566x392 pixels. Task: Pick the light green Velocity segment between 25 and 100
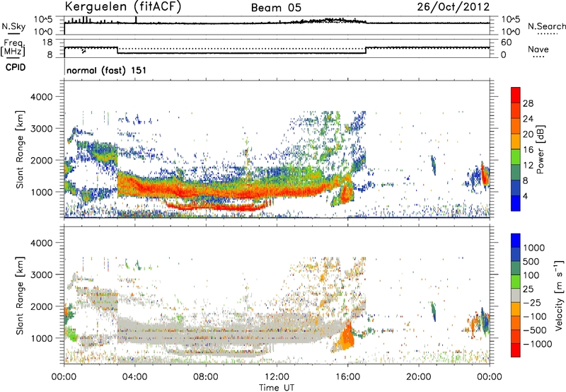point(516,282)
